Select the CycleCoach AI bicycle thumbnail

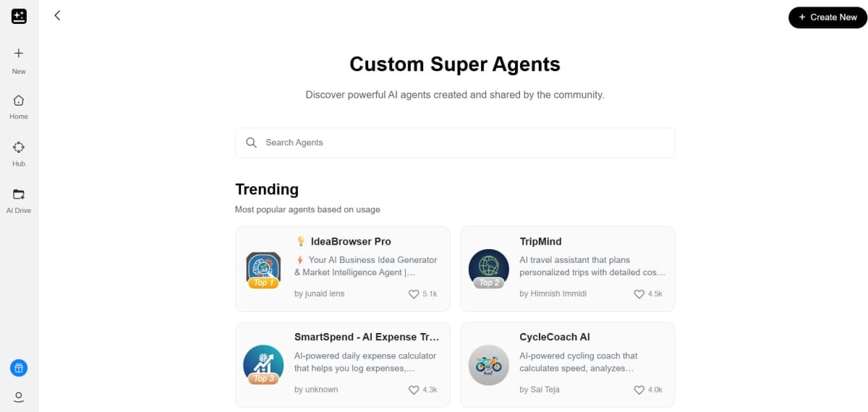[x=488, y=365]
